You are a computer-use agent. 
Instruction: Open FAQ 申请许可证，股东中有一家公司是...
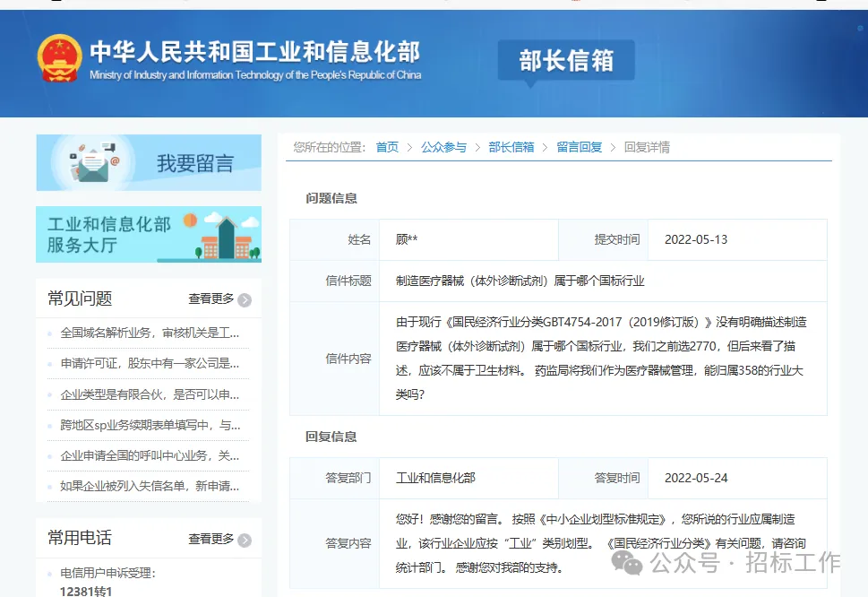tap(150, 363)
